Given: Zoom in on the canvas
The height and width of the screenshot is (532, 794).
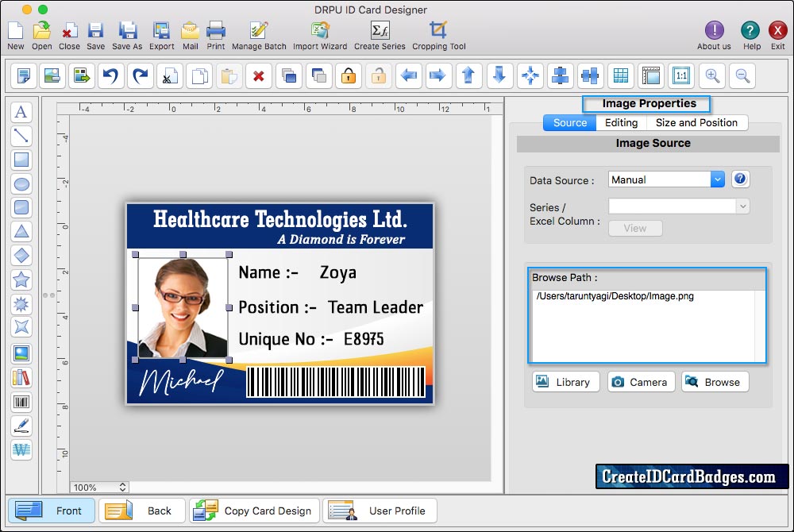Looking at the screenshot, I should pyautogui.click(x=712, y=76).
